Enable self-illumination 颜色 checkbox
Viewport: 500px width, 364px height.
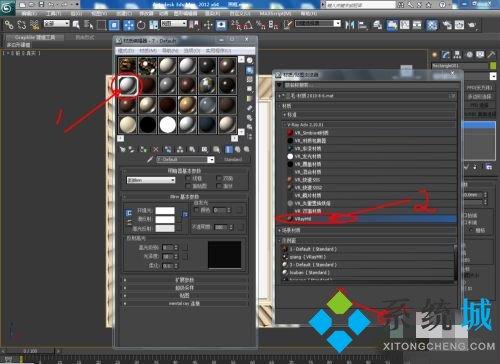pos(196,210)
